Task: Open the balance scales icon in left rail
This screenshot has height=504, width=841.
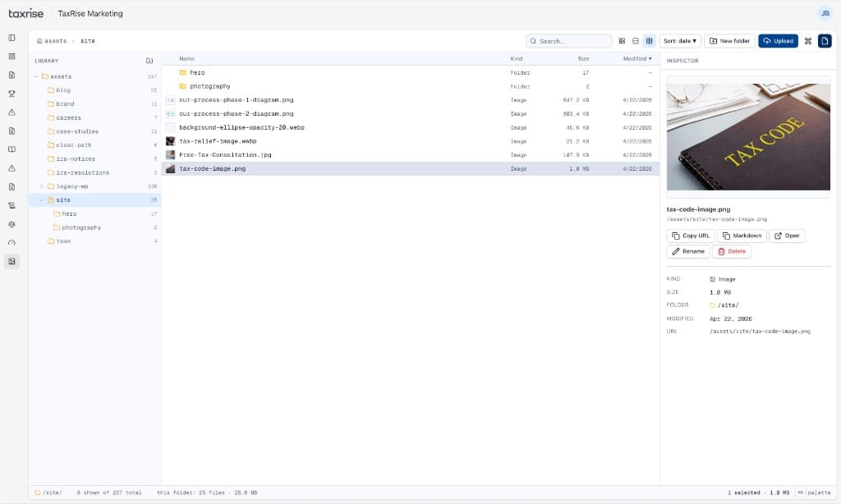Action: pyautogui.click(x=11, y=224)
